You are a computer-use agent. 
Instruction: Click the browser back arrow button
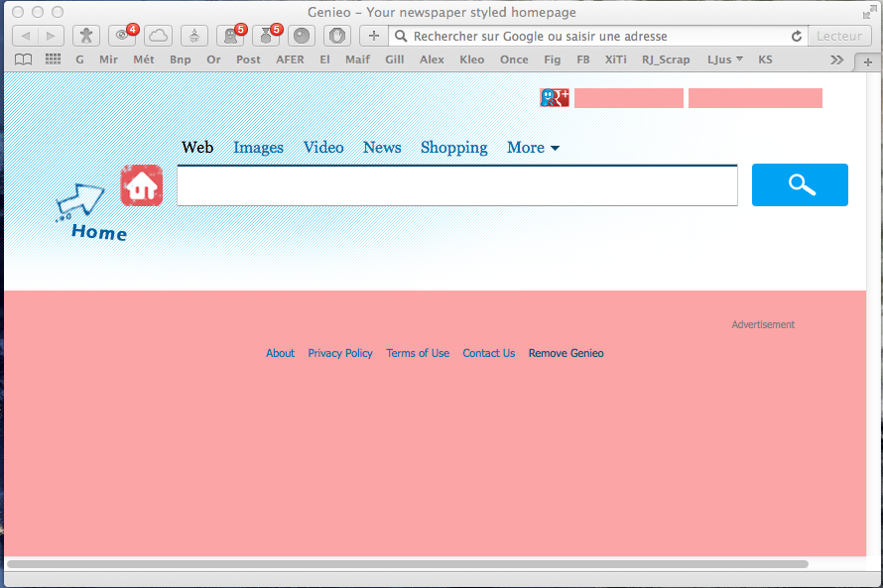[x=26, y=36]
